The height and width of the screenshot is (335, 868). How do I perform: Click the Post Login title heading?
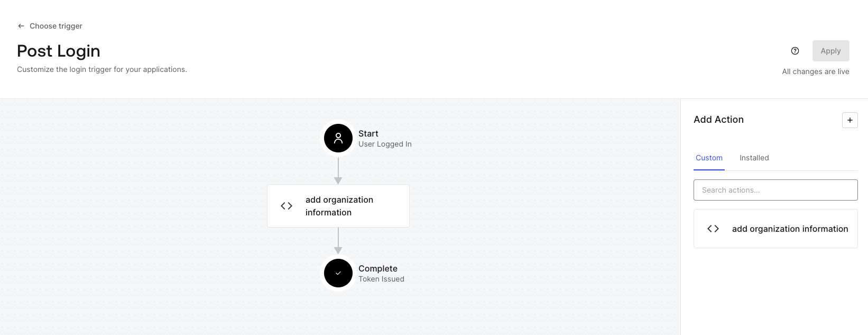coord(59,51)
